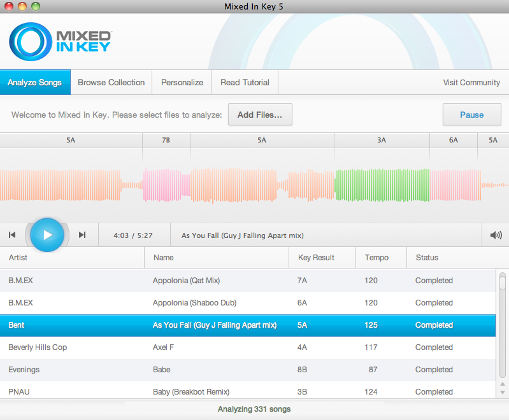The height and width of the screenshot is (420, 509).
Task: Click the volume speaker icon
Action: [x=496, y=235]
